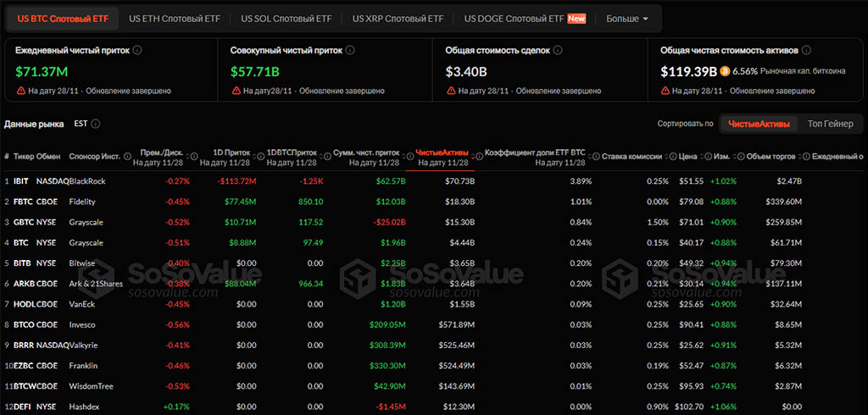Expand the Больше dropdown menu

tap(626, 18)
